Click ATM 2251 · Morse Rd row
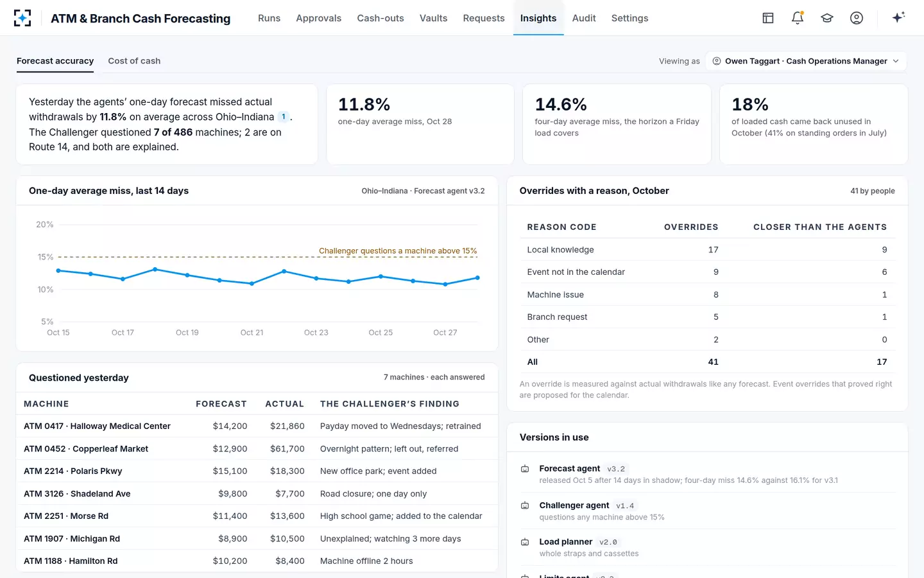Viewport: 924px width, 578px height. (x=257, y=516)
